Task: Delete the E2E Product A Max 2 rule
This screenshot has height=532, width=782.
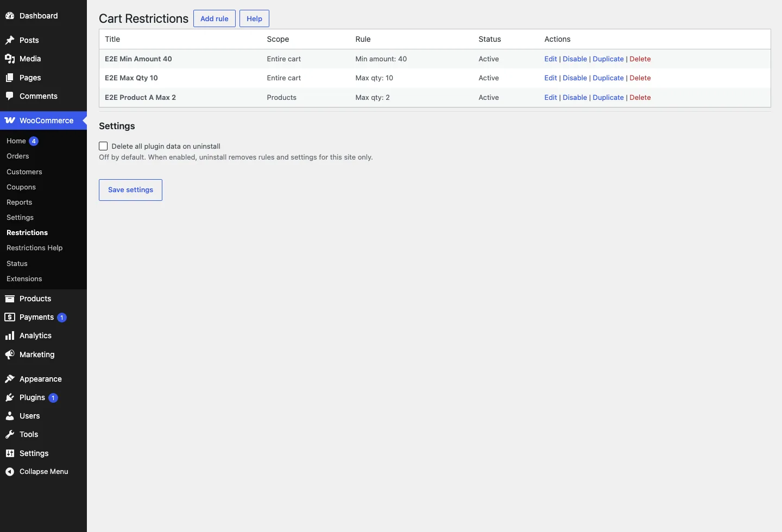Action: tap(640, 97)
